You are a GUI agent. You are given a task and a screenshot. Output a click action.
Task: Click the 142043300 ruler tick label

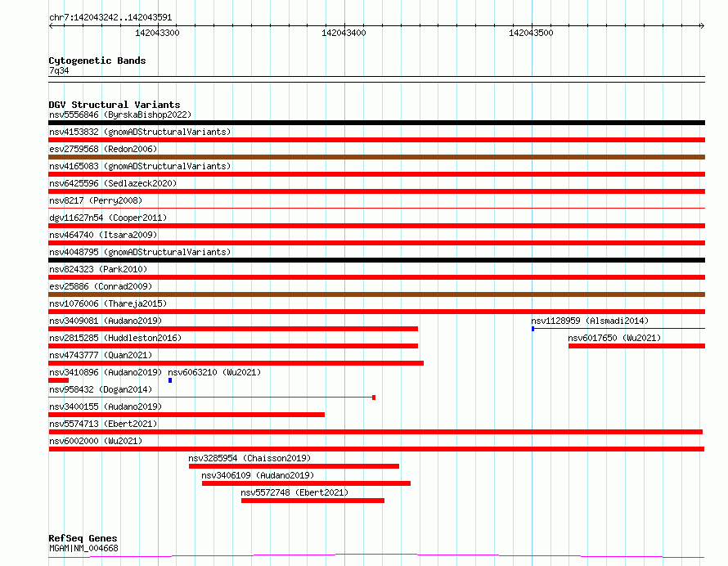click(157, 34)
